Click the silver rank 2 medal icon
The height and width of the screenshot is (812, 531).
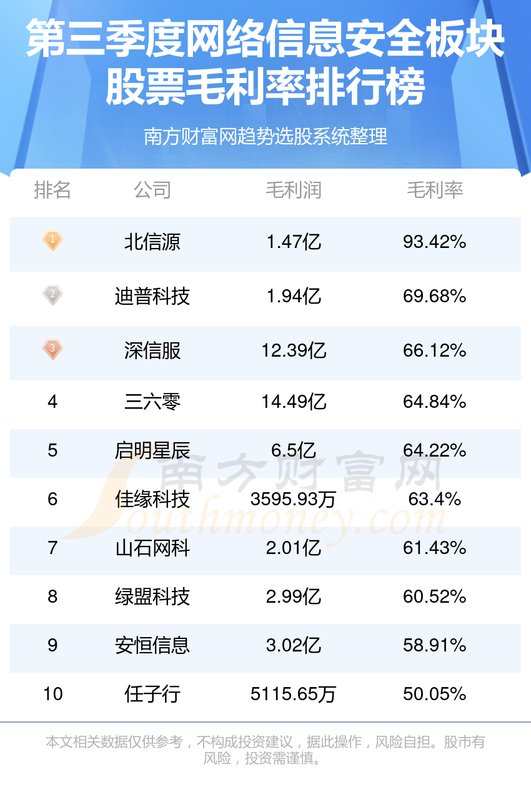[52, 295]
